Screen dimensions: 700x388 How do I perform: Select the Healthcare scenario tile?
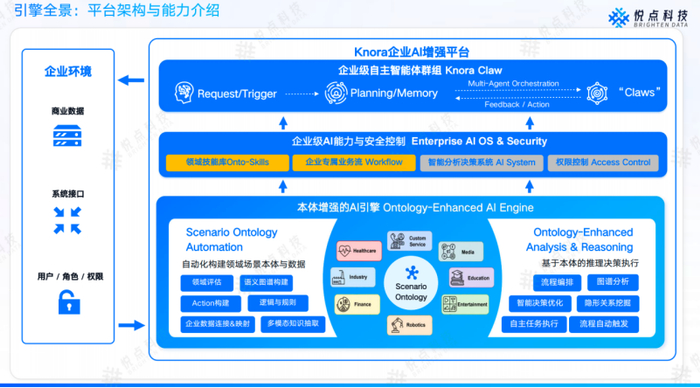coord(359,250)
